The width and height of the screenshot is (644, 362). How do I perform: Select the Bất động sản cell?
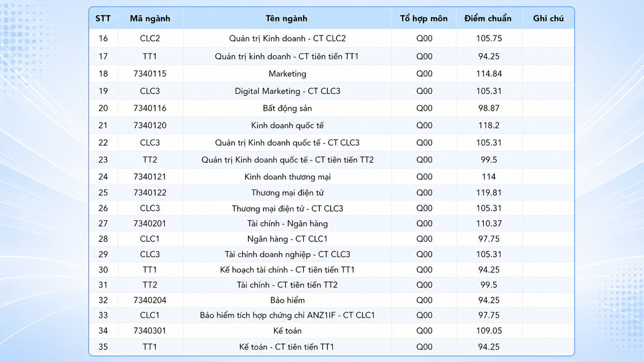click(288, 108)
